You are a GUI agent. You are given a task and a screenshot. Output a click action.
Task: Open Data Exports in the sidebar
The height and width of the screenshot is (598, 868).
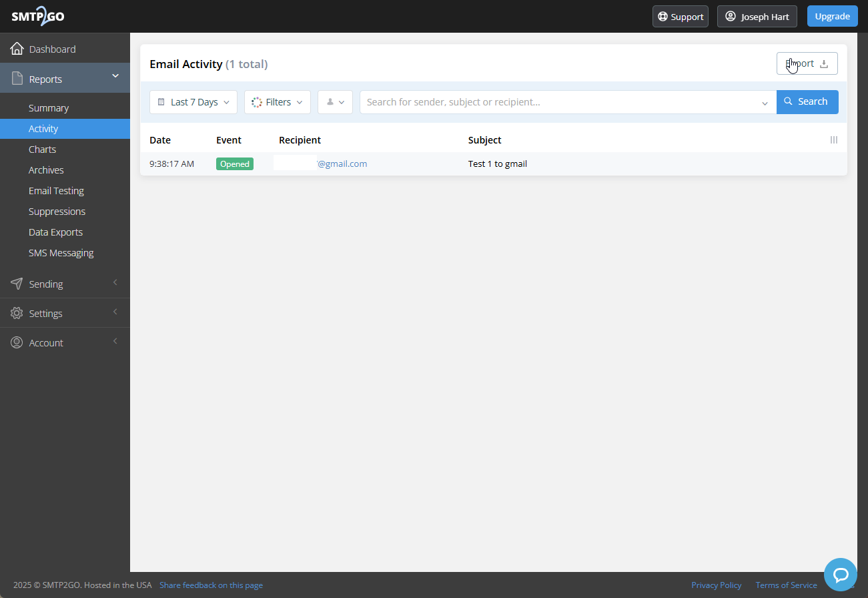click(x=55, y=232)
